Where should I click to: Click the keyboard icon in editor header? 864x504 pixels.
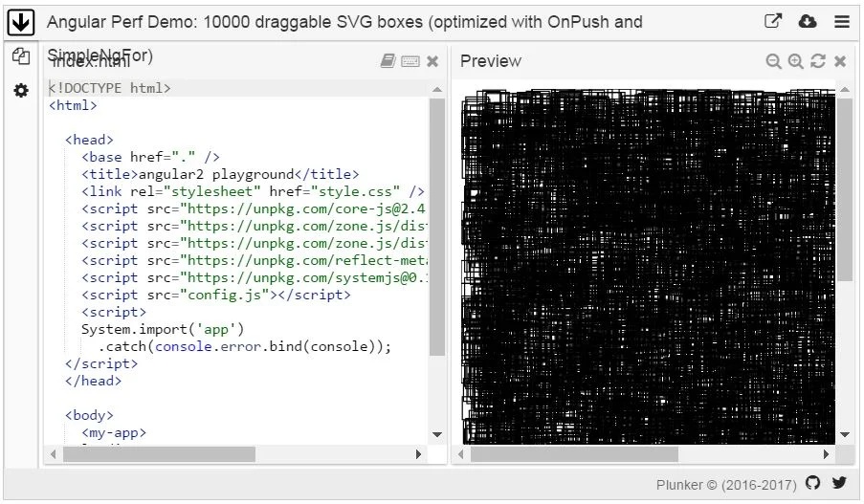[410, 61]
